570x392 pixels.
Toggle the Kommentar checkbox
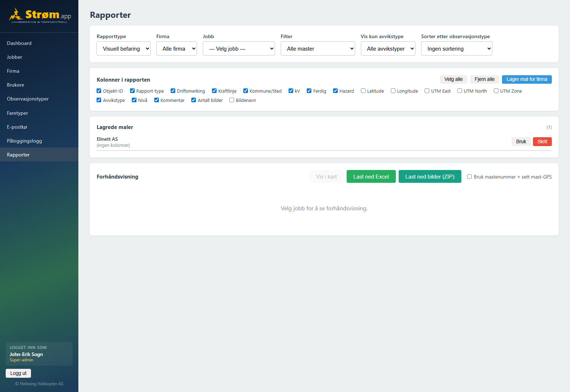(x=156, y=100)
